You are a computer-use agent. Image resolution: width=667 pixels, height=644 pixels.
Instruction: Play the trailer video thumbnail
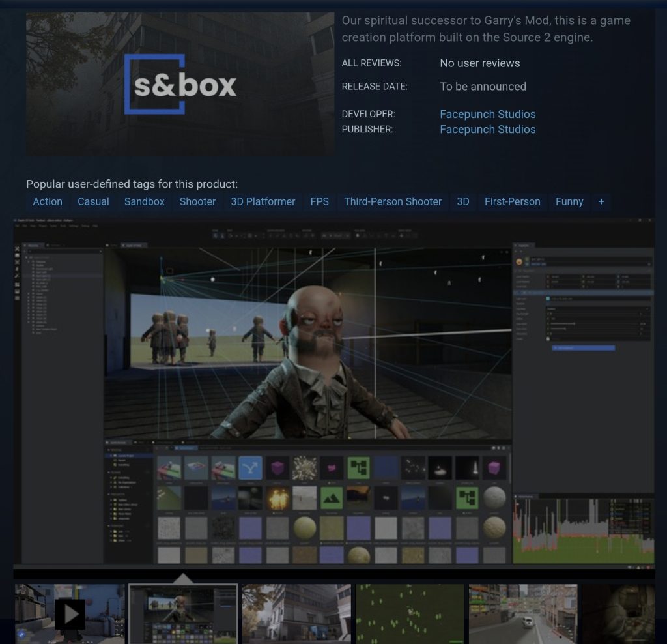pyautogui.click(x=70, y=613)
